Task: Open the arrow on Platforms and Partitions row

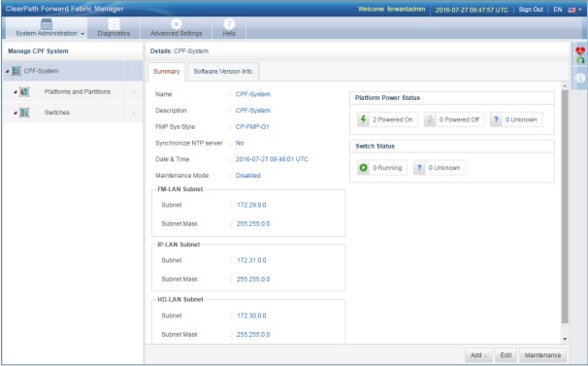Action: (x=134, y=92)
